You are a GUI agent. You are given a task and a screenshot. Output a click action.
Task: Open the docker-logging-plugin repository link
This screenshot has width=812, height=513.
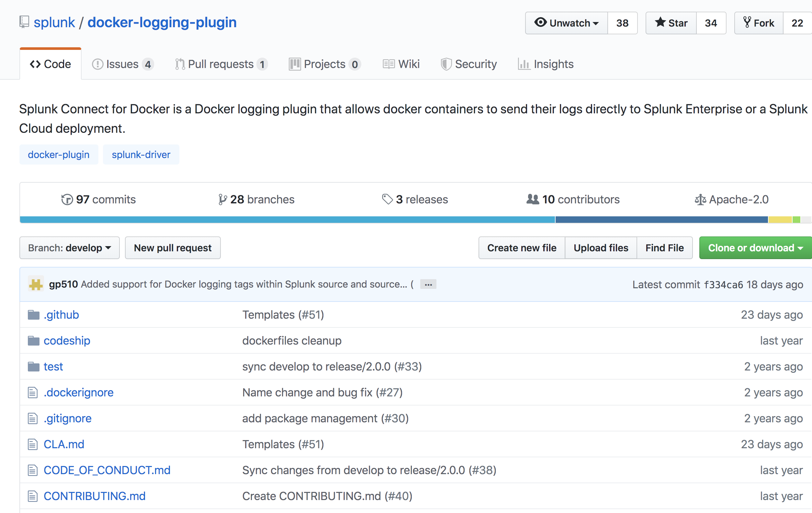(162, 22)
